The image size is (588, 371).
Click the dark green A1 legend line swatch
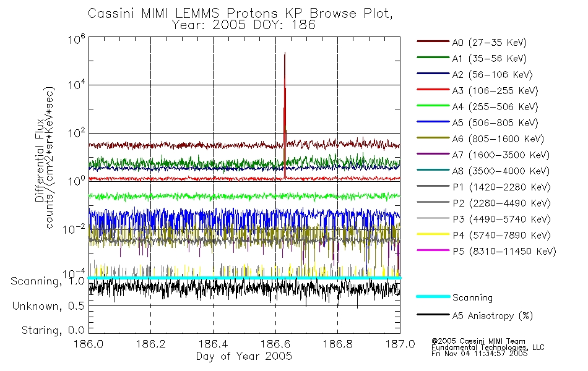pos(433,58)
